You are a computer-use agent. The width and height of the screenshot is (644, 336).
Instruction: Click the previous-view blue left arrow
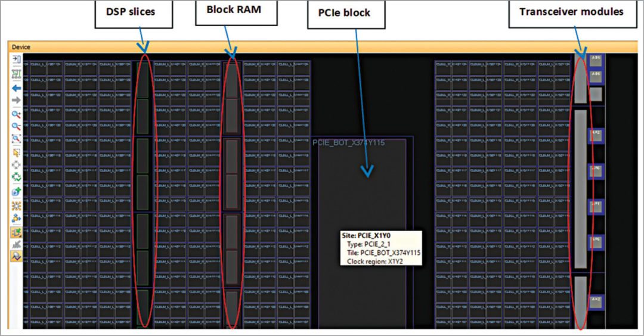[16, 88]
